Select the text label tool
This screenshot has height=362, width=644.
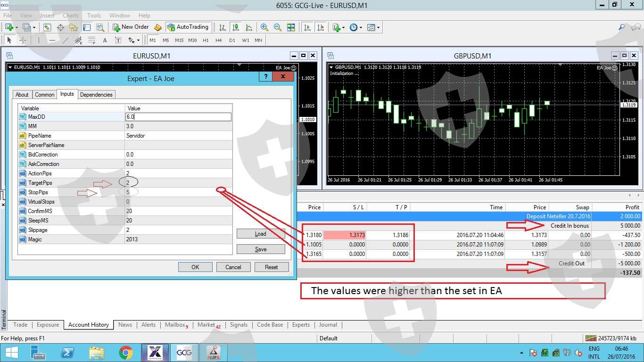click(118, 41)
